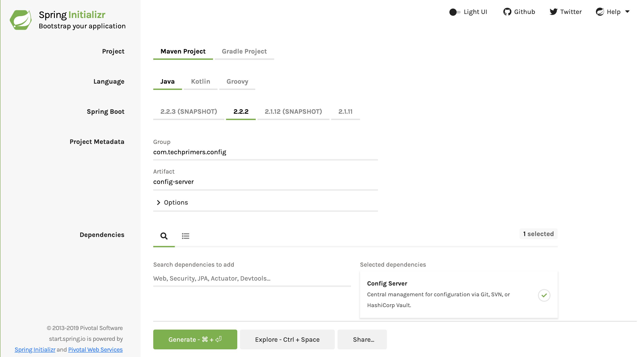Image resolution: width=644 pixels, height=357 pixels.
Task: Click the Light UI label
Action: click(x=475, y=12)
